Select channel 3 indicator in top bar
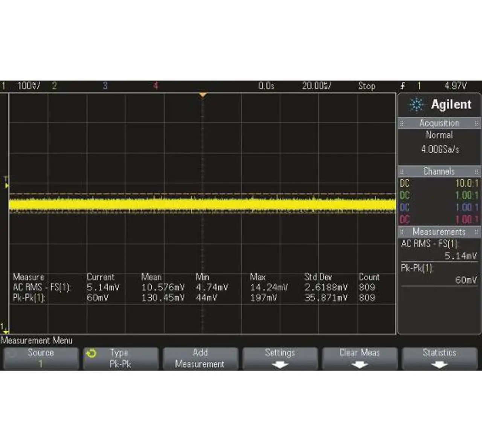 click(105, 86)
